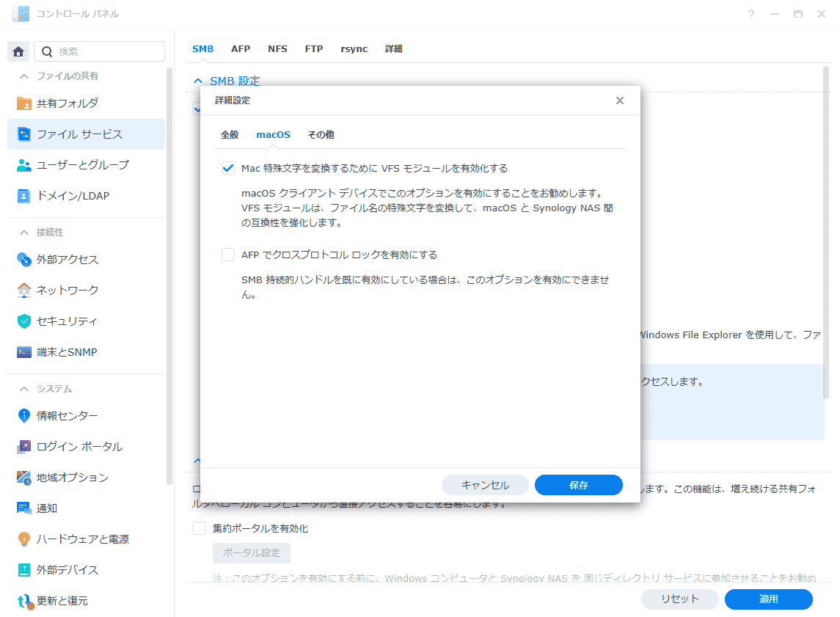This screenshot has width=840, height=617.
Task: Collapse the システム section
Action: pyautogui.click(x=23, y=389)
